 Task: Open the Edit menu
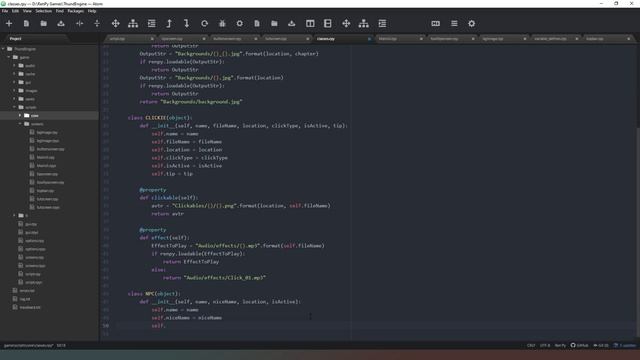[x=16, y=11]
